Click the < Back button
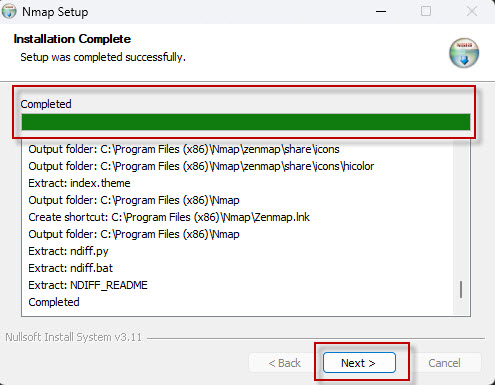Screen dimensions: 495x385 pos(284,363)
